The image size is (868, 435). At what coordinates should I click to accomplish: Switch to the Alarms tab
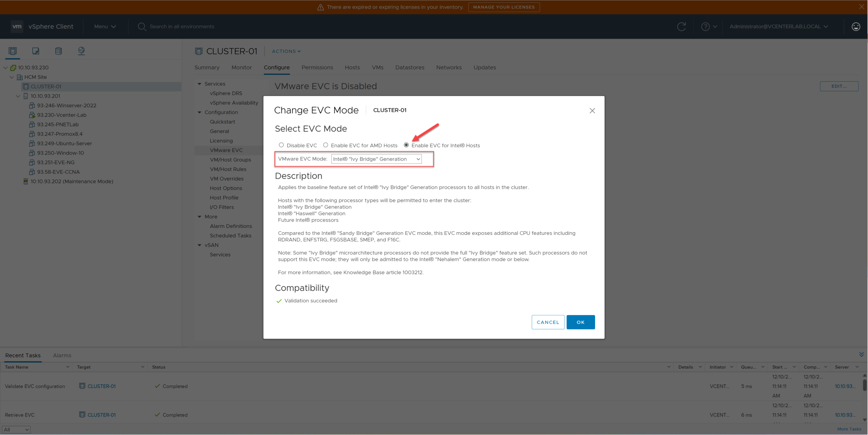pos(62,355)
